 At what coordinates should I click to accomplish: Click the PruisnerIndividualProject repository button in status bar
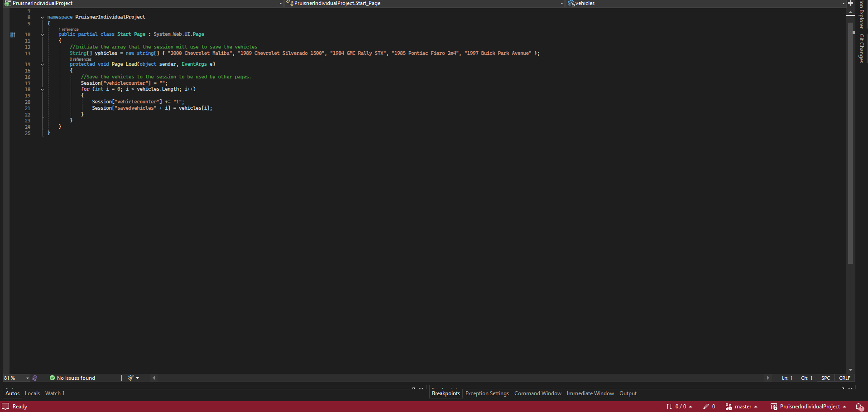coord(808,407)
